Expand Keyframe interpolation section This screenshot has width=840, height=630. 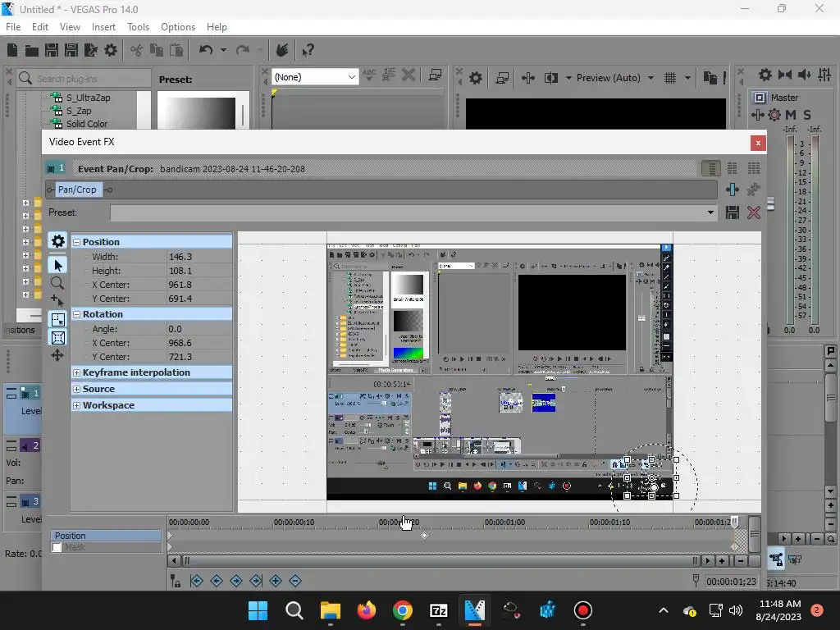[76, 373]
